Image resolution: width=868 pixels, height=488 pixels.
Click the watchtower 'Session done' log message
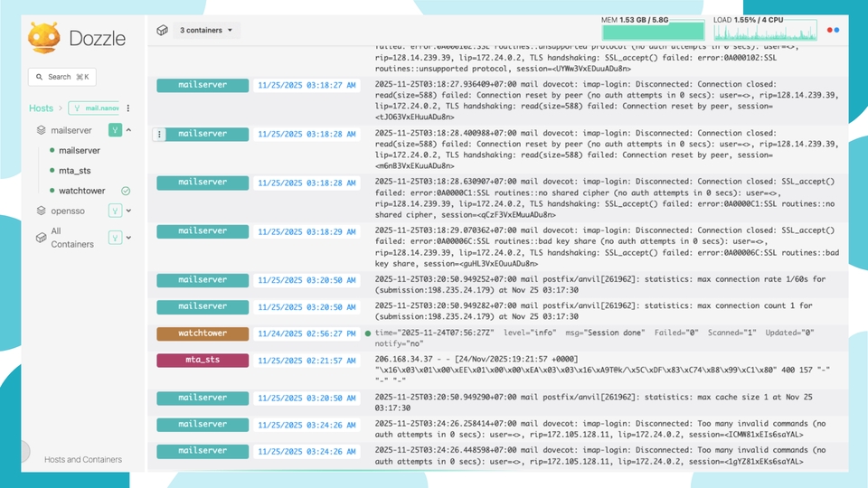point(595,338)
